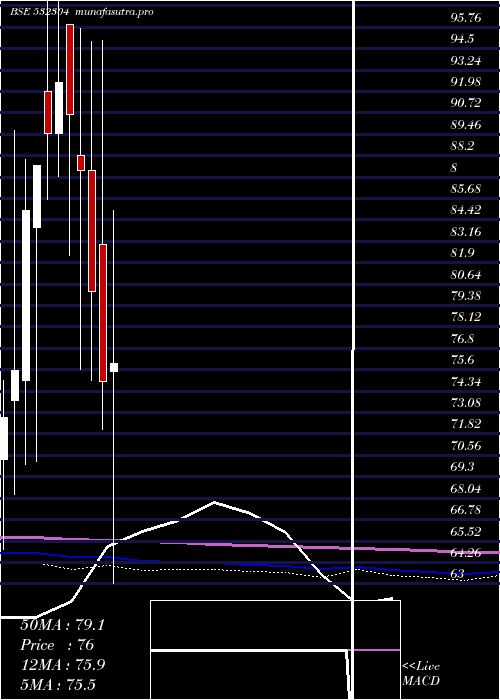Select the 74.34 price axis label

tap(466, 381)
